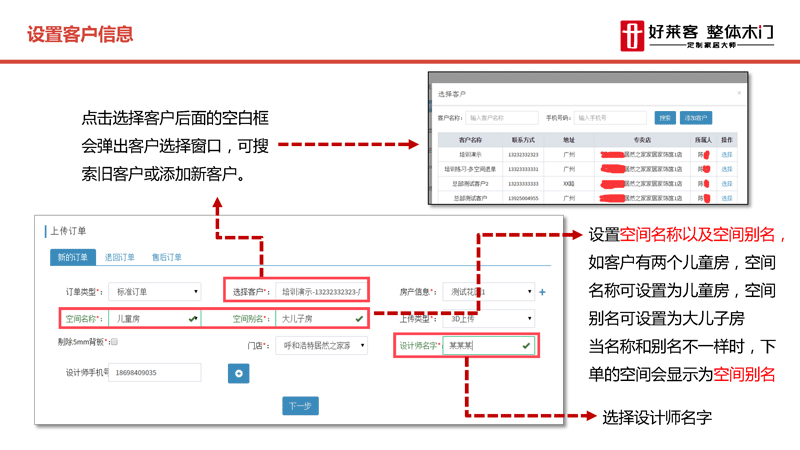Click the 手机号码 search input
800x450 pixels.
pyautogui.click(x=610, y=118)
